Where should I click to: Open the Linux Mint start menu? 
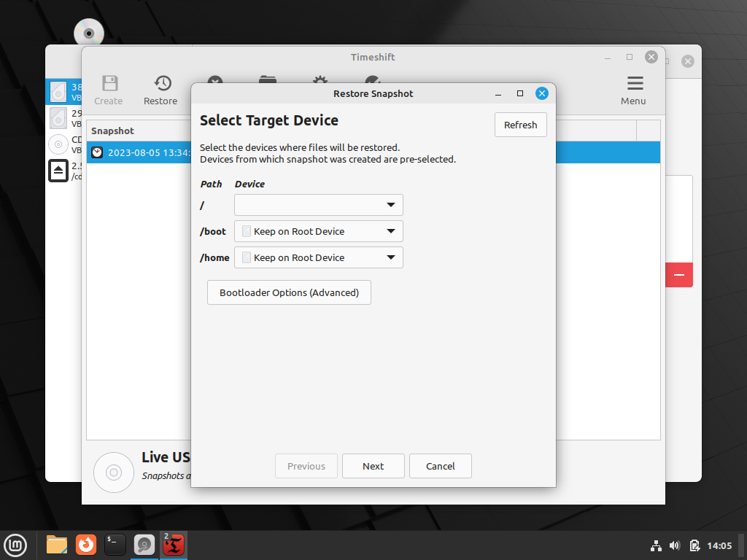coord(15,545)
